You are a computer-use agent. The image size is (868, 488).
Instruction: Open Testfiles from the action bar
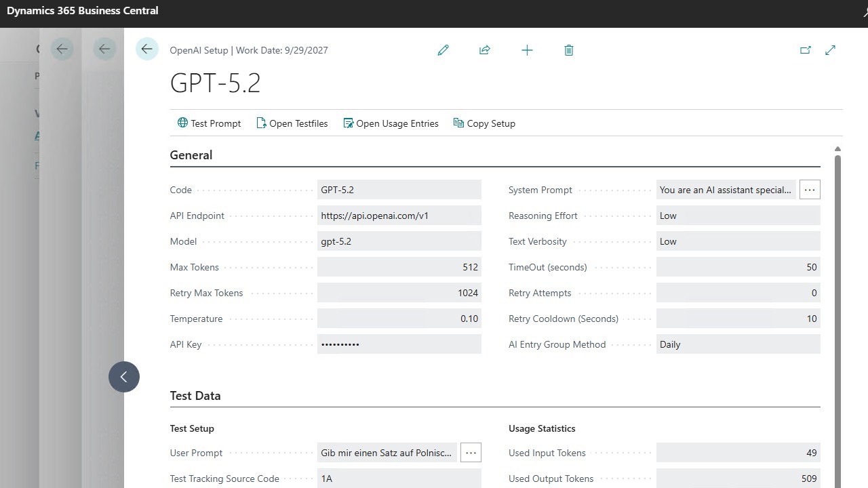point(292,123)
